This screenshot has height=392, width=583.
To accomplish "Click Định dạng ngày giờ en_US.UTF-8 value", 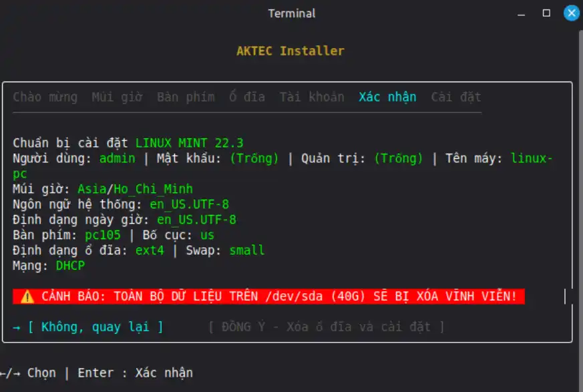I will [x=196, y=220].
